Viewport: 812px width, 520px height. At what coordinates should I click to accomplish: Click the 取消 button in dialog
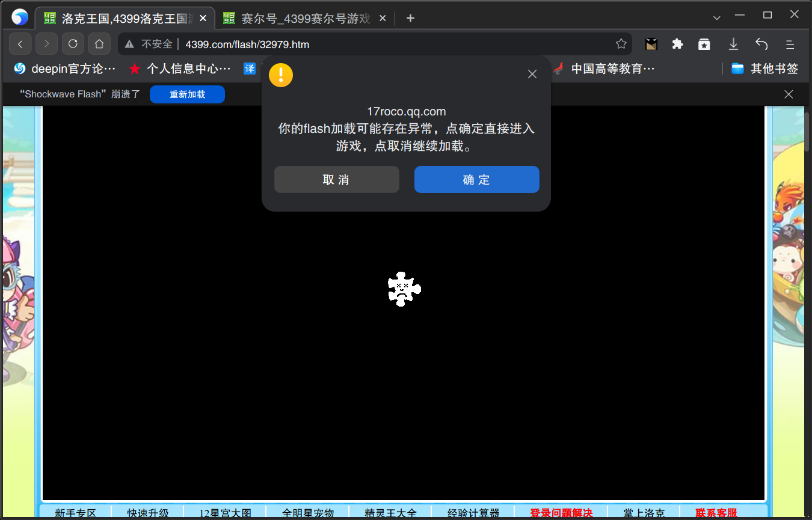[337, 180]
